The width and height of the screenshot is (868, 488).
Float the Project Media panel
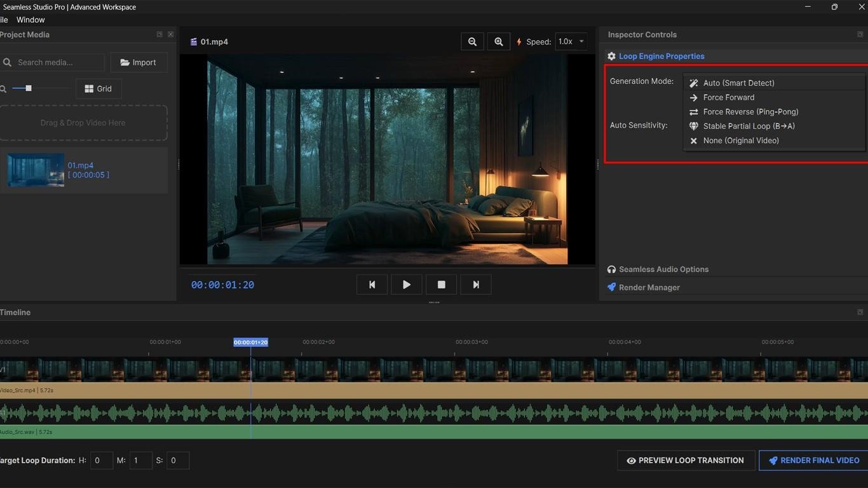(159, 34)
